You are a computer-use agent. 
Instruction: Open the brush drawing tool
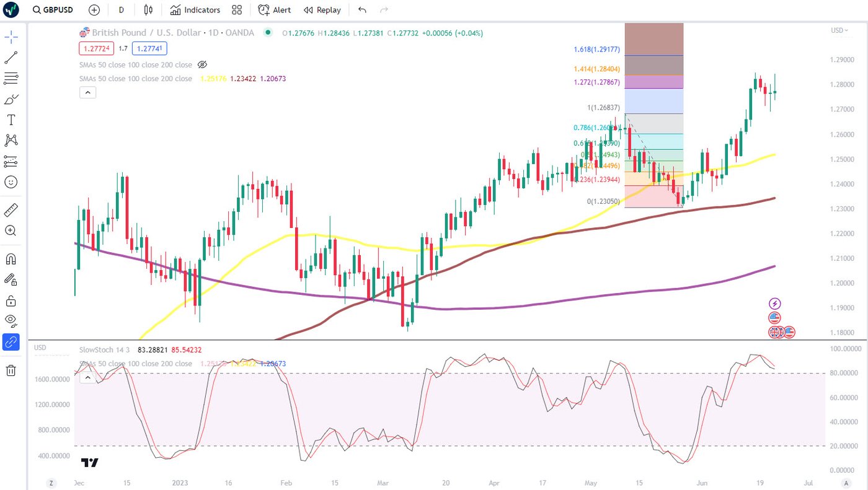click(11, 99)
